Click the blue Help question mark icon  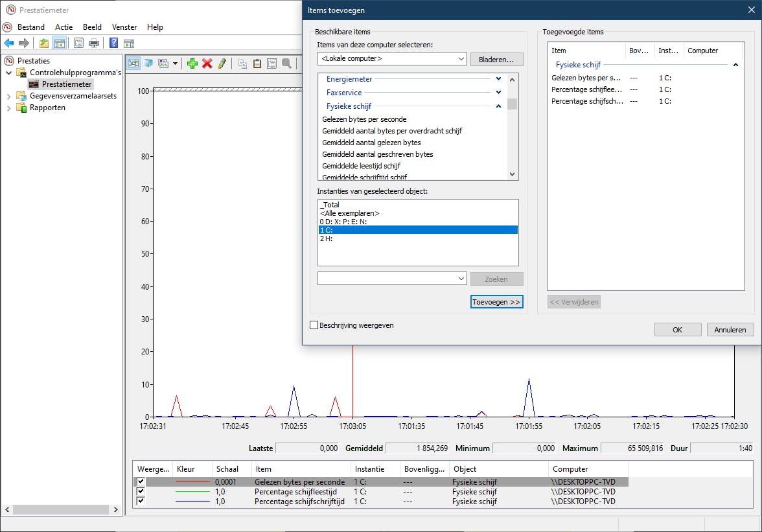pyautogui.click(x=113, y=43)
